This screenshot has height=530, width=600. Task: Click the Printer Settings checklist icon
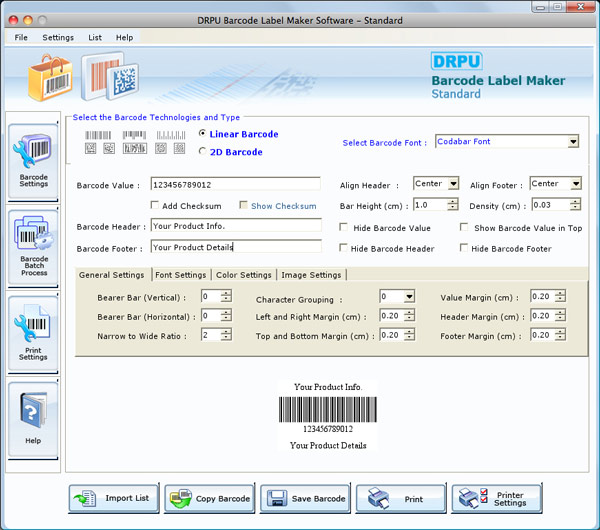(473, 499)
